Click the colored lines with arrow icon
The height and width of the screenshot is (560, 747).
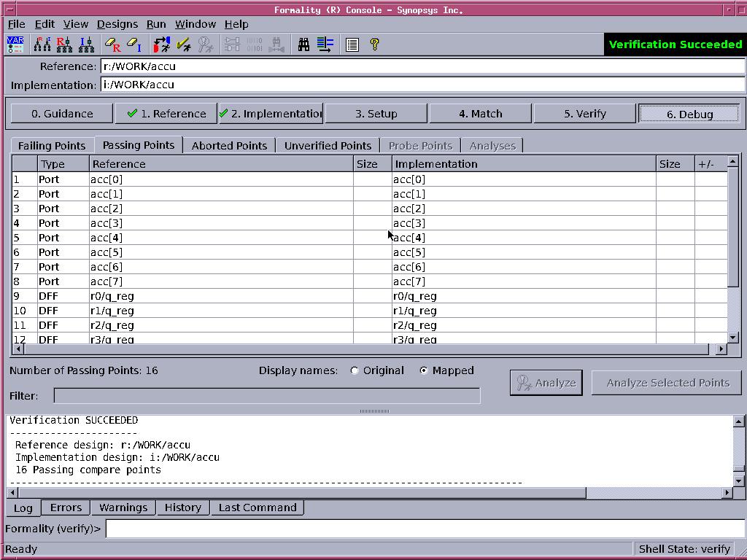pyautogui.click(x=325, y=44)
